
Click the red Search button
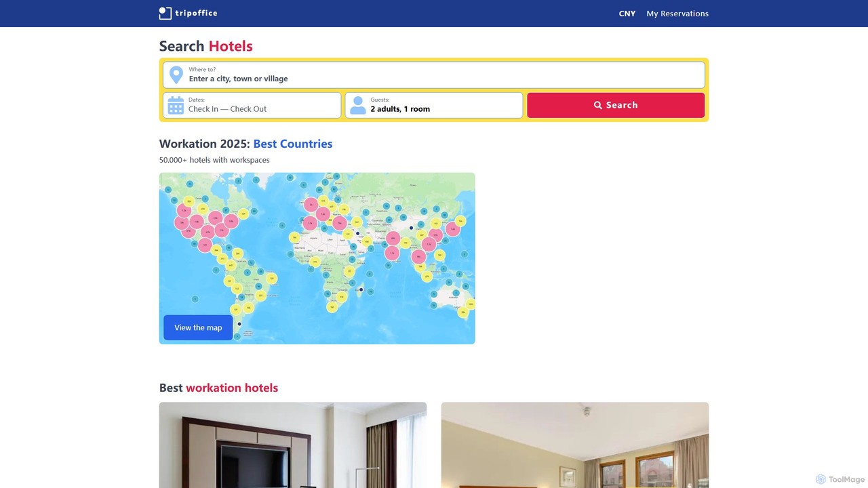616,105
